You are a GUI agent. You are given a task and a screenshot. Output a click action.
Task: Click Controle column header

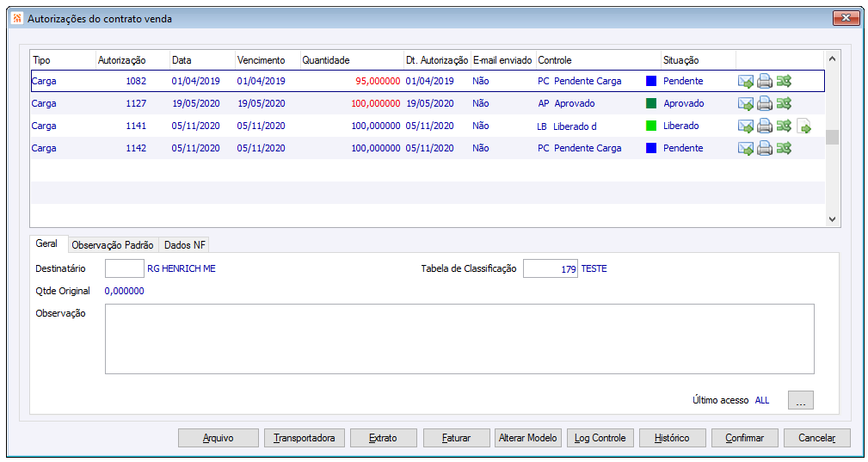point(599,60)
